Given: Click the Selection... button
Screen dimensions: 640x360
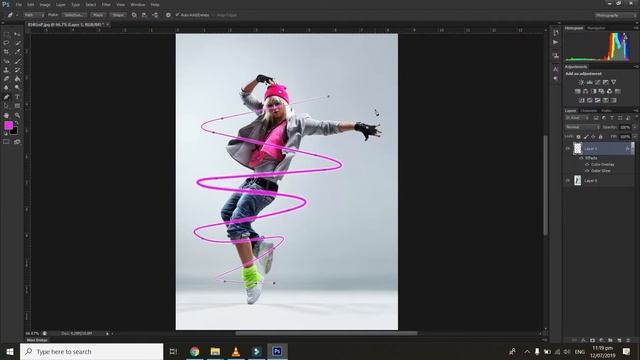Looking at the screenshot, I should coord(74,15).
